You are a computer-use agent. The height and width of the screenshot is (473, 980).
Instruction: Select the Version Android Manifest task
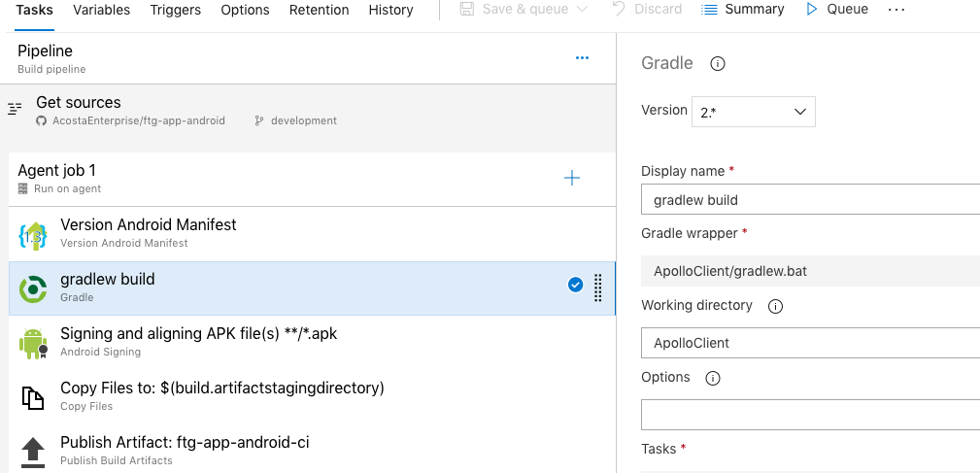312,234
